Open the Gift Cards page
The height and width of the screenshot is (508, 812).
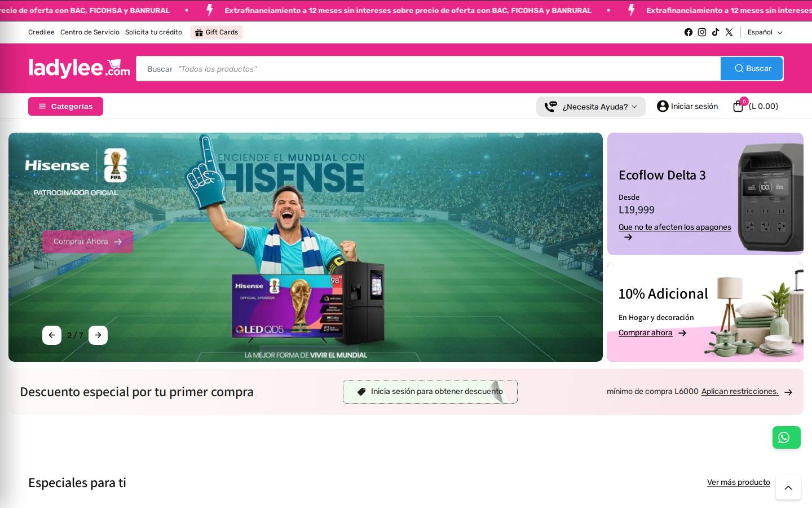pyautogui.click(x=217, y=32)
